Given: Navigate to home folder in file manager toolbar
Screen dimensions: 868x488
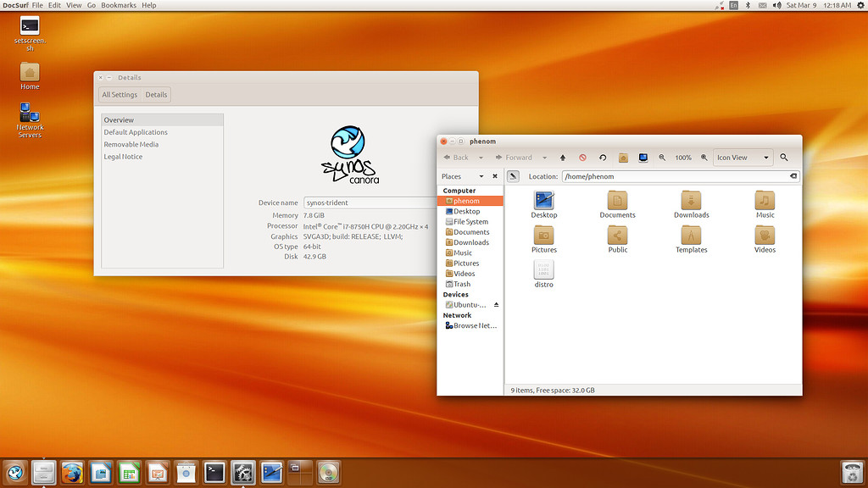Looking at the screenshot, I should tap(622, 158).
